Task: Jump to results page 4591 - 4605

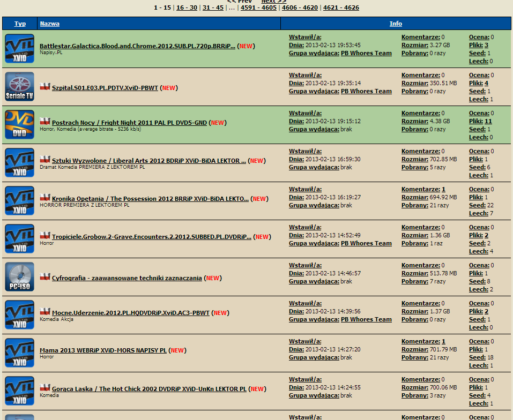Action: [x=258, y=7]
